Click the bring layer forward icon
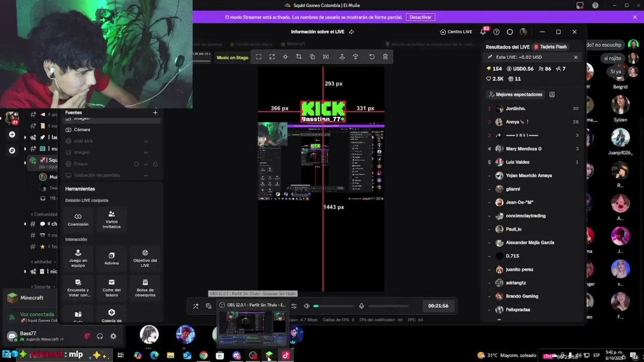This screenshot has height=362, width=644. [x=342, y=57]
